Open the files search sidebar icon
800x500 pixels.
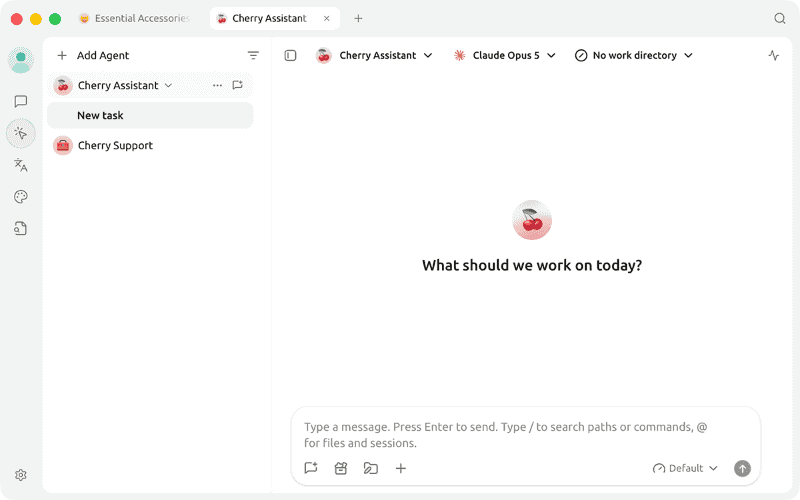coord(21,228)
